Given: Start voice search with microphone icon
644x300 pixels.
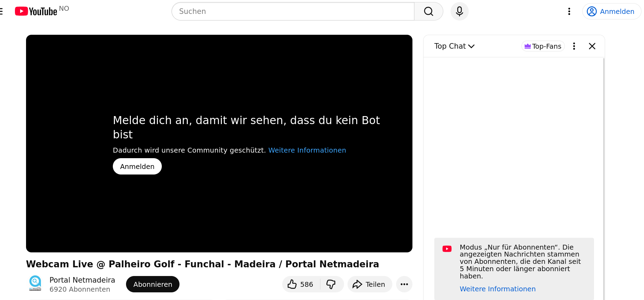Looking at the screenshot, I should point(460,11).
